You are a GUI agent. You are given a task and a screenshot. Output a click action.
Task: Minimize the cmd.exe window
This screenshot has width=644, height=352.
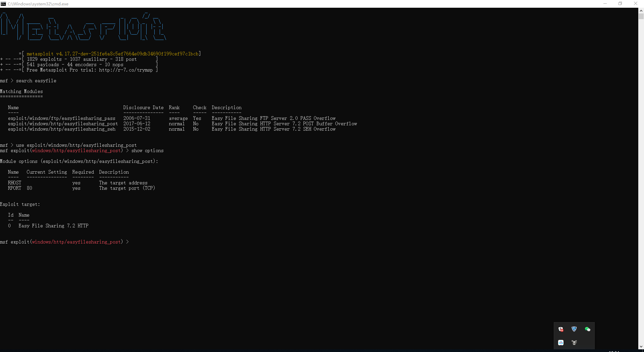605,4
